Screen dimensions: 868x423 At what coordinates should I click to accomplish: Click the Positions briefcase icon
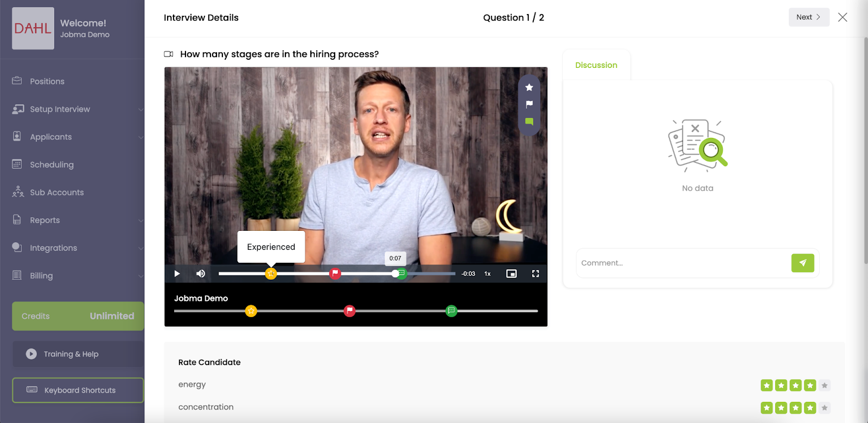pyautogui.click(x=17, y=80)
